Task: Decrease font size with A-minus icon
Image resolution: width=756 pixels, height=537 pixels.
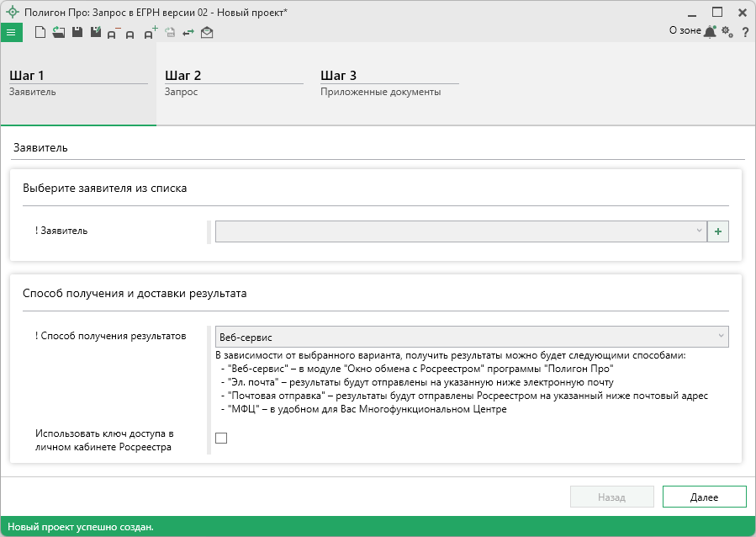Action: tap(113, 33)
